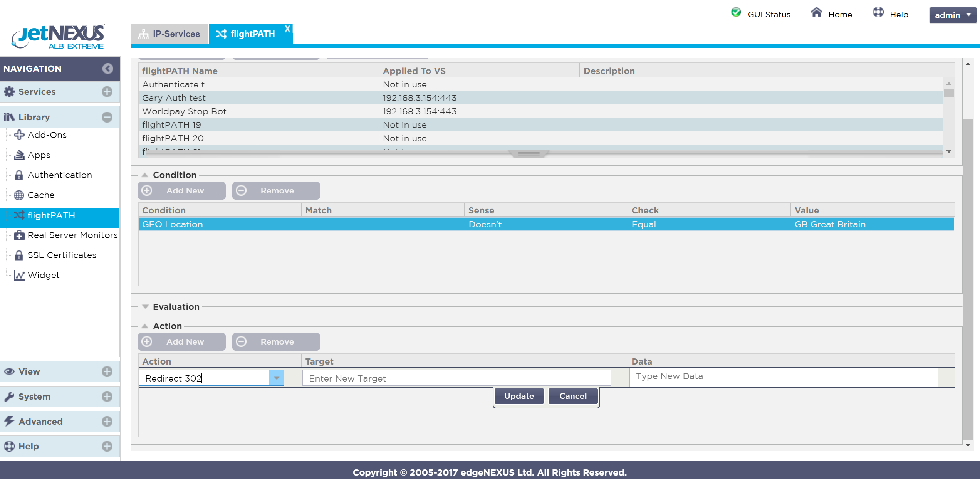Image resolution: width=980 pixels, height=479 pixels.
Task: Select Worldpay Stop Bot row
Action: [x=540, y=111]
